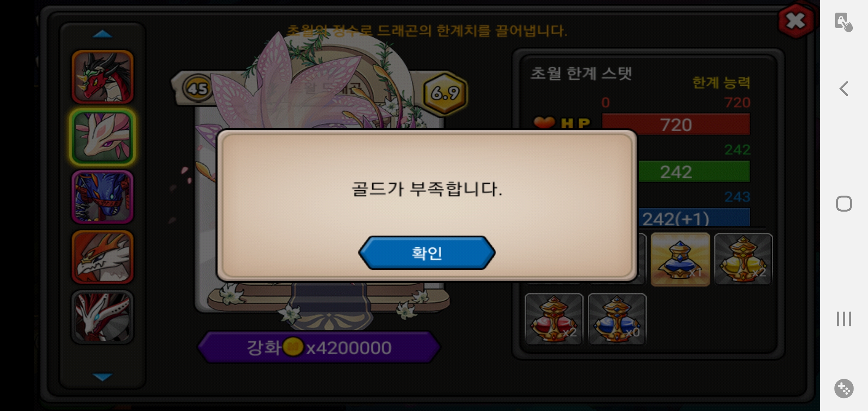Select the red horned dragon portrait
The width and height of the screenshot is (868, 411).
click(102, 77)
